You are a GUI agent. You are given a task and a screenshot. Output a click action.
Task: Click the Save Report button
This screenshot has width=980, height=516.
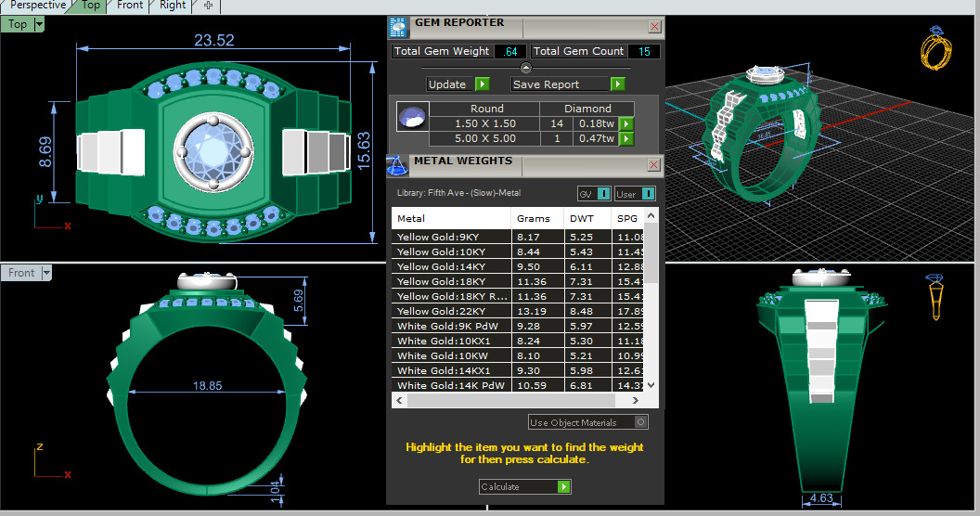560,84
